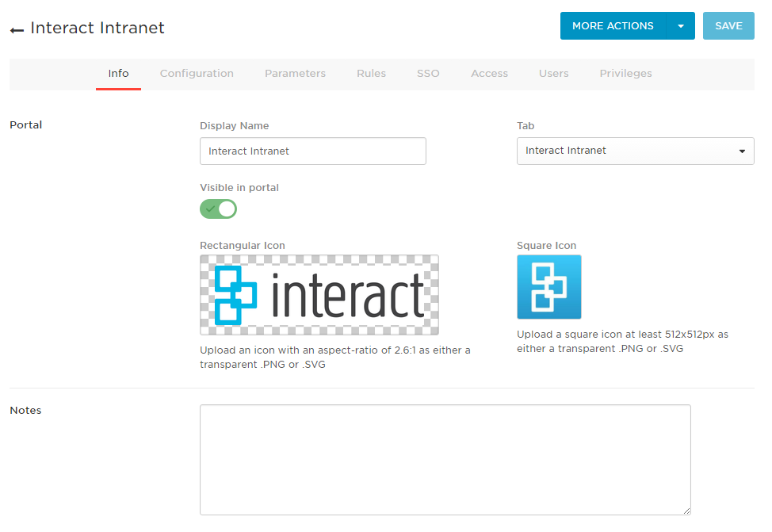Click the MORE ACTIONS button
The height and width of the screenshot is (532, 772).
pyautogui.click(x=613, y=26)
